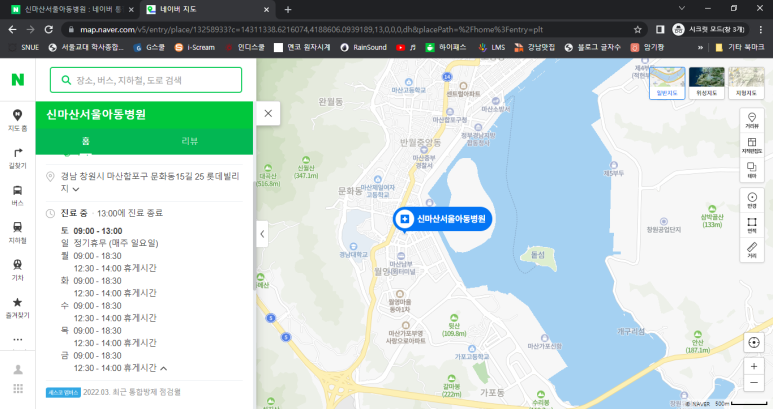Switch to first browser tab 신마산서울아동병원
Viewport: 773px width, 409px height.
tap(73, 9)
